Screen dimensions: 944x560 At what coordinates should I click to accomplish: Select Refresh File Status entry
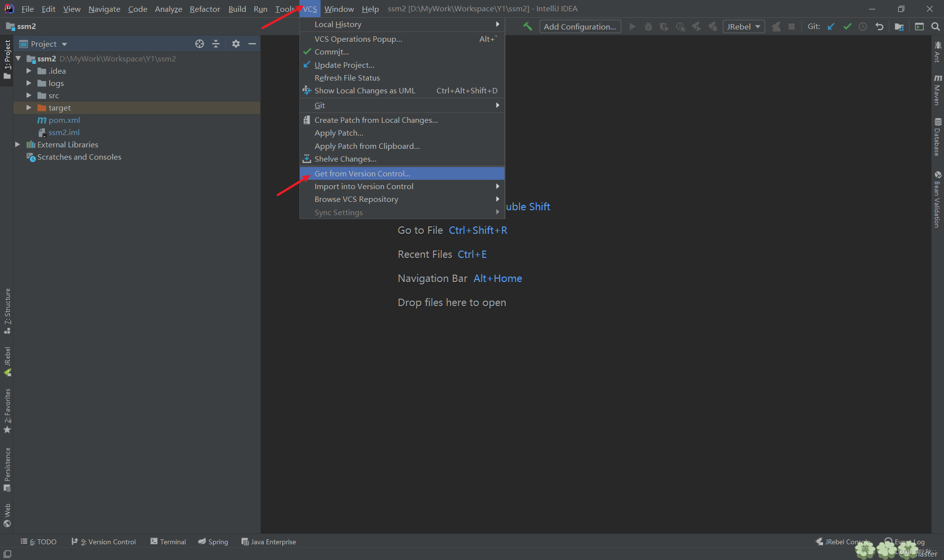[x=402, y=78]
